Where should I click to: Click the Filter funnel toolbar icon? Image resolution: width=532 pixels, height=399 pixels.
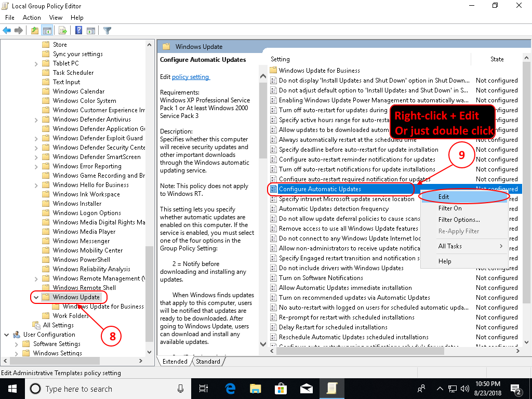107,31
